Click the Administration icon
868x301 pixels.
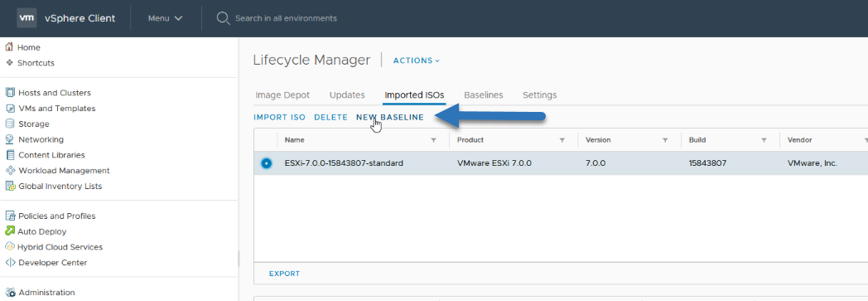point(9,292)
